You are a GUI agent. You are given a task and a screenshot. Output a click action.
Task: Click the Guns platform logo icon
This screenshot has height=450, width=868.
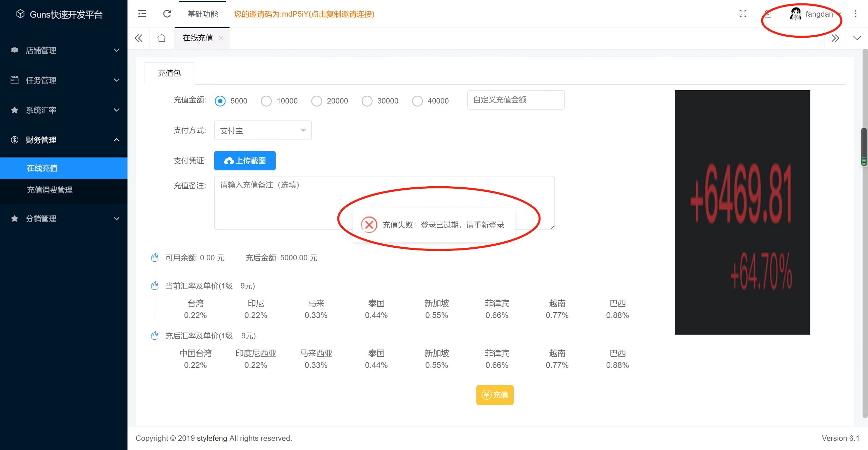pos(20,14)
